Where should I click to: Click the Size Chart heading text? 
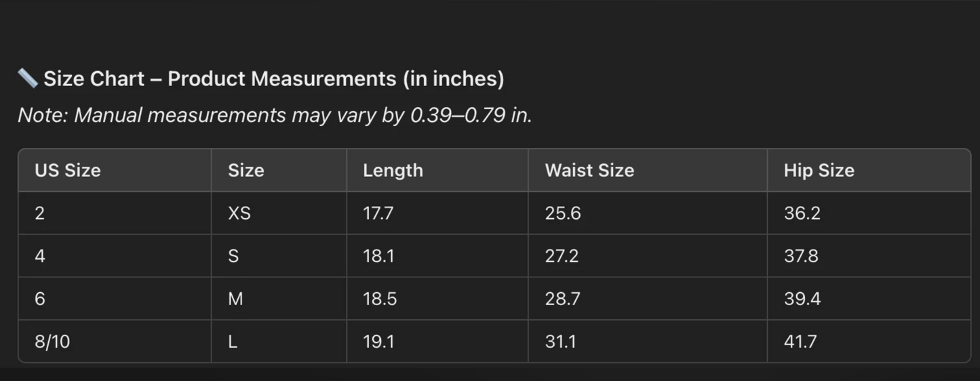[273, 79]
